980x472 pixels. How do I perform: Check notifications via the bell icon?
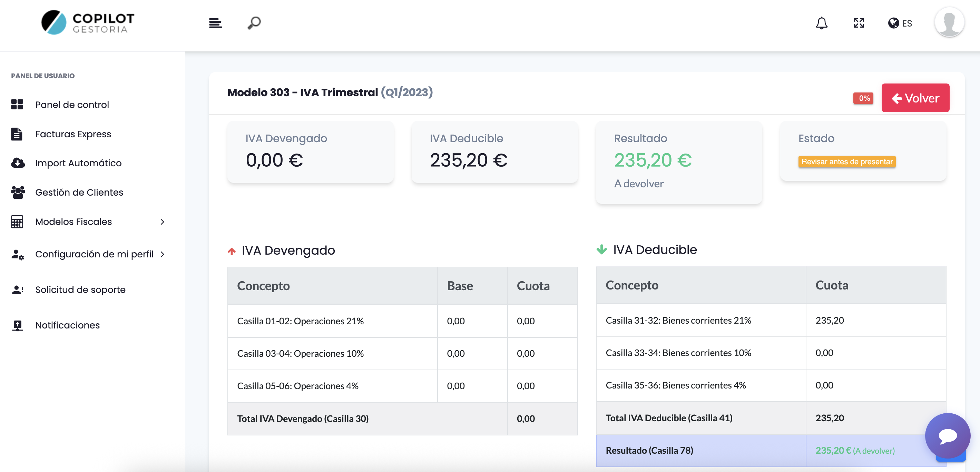click(x=821, y=23)
